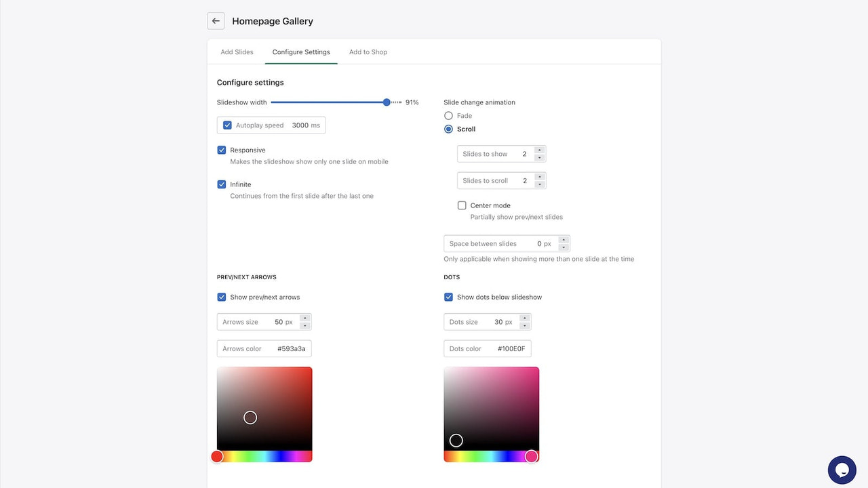Disable Show dots below slideshow
868x488 pixels.
[x=448, y=297]
